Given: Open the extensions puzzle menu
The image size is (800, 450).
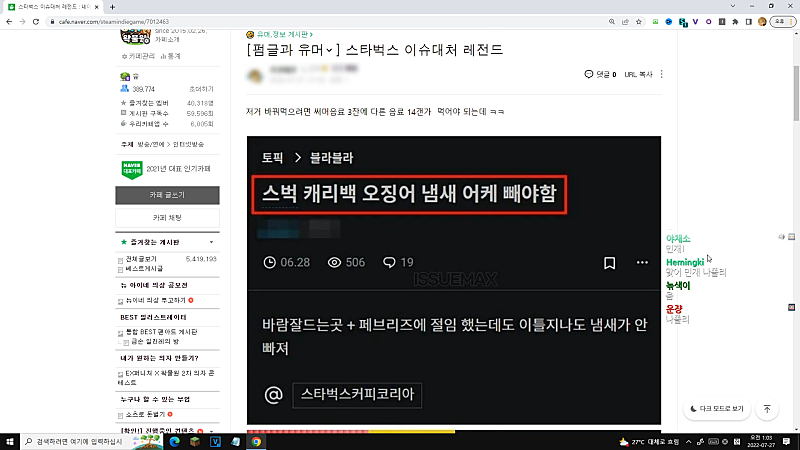Looking at the screenshot, I should (735, 22).
